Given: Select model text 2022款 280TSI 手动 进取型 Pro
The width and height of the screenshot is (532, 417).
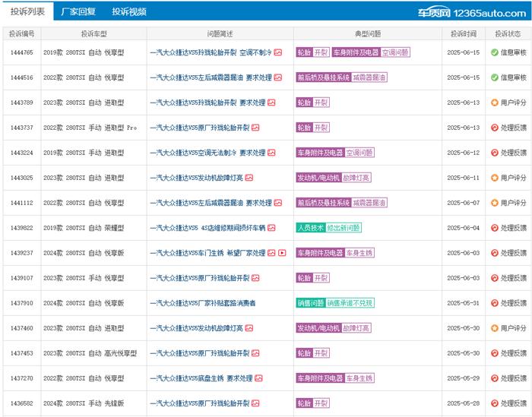Looking at the screenshot, I should [90, 128].
